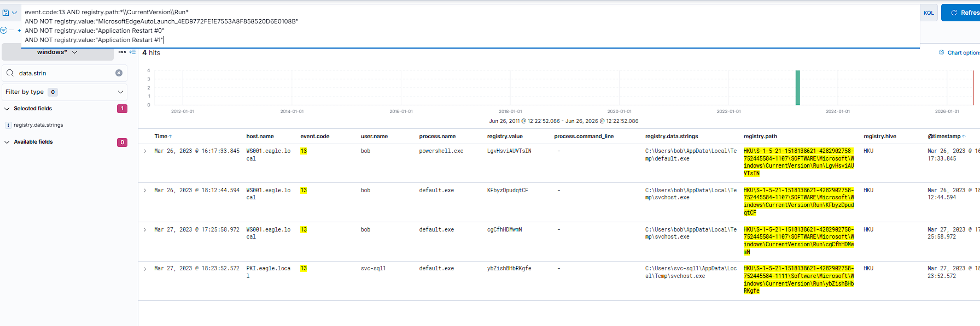Click the default.exe path in first row
This screenshot has width=980, height=326.
(x=691, y=155)
